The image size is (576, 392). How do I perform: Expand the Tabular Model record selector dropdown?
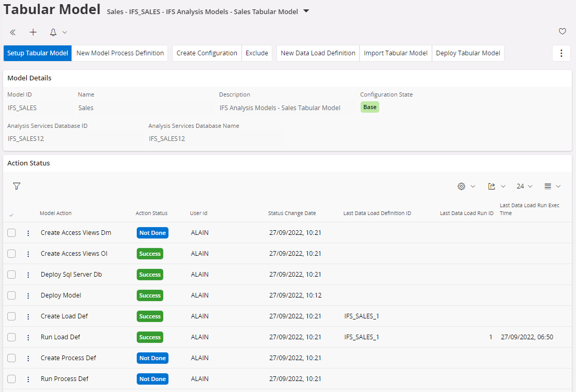(x=306, y=11)
